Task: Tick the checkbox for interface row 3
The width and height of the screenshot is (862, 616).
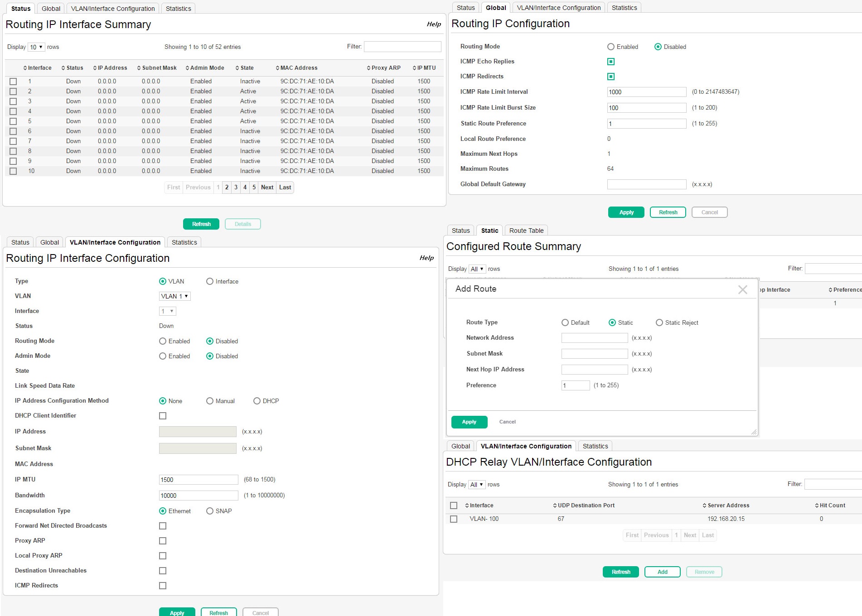Action: click(x=13, y=101)
